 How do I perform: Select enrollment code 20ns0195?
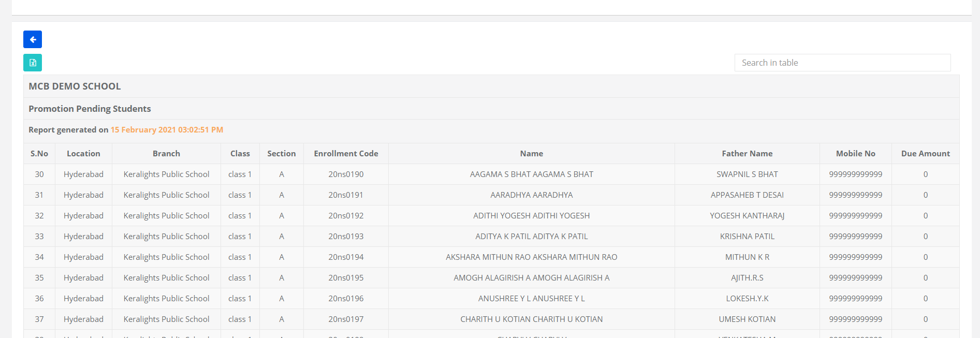346,278
